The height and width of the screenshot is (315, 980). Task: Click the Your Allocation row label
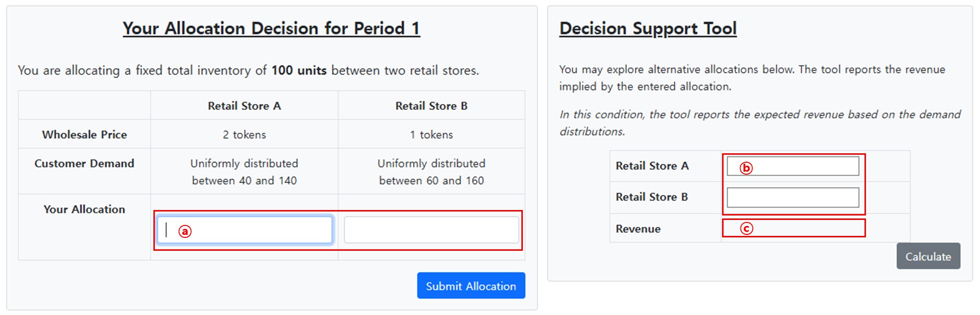84,210
